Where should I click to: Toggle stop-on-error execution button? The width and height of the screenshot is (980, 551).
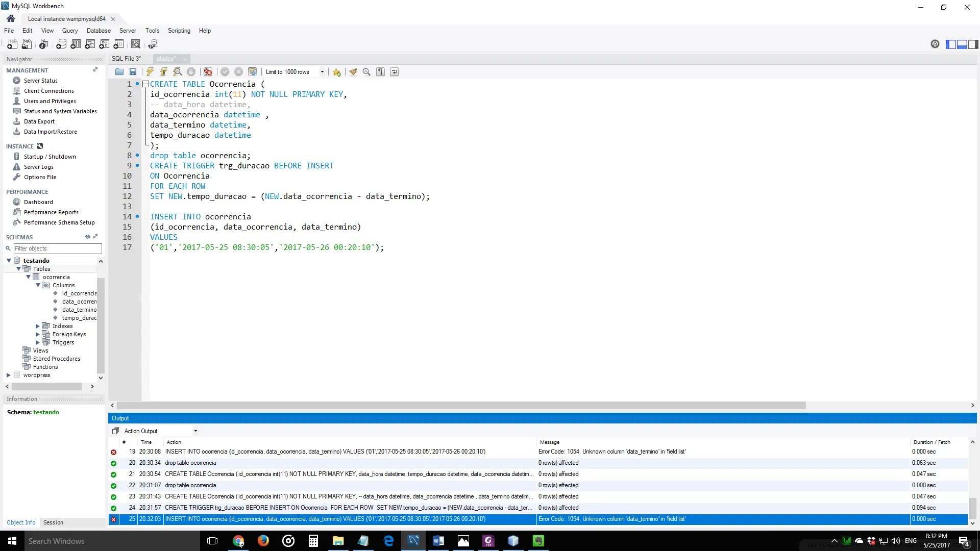pyautogui.click(x=208, y=72)
